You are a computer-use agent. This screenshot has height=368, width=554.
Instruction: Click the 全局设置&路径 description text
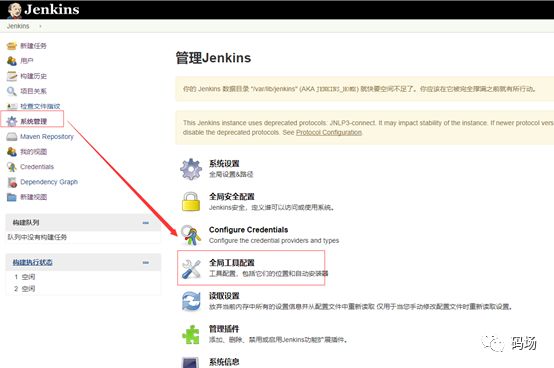[x=231, y=174]
